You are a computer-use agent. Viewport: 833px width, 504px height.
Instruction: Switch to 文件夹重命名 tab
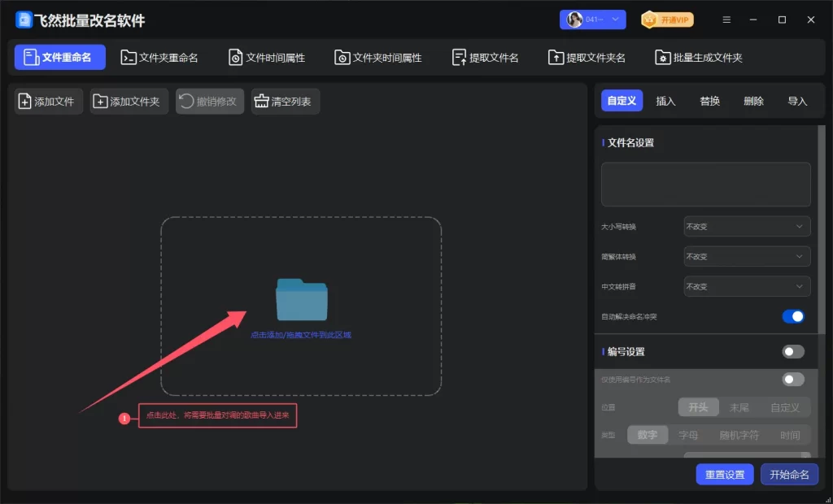(x=159, y=58)
